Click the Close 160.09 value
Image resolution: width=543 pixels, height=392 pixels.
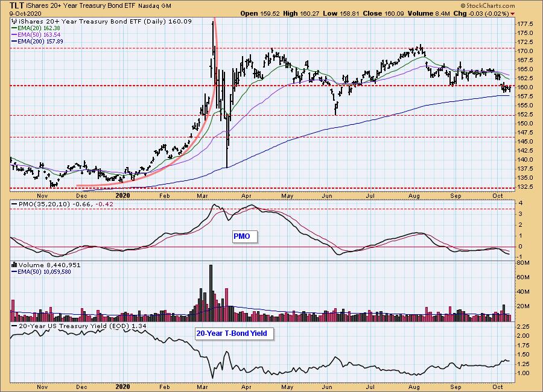(x=383, y=13)
